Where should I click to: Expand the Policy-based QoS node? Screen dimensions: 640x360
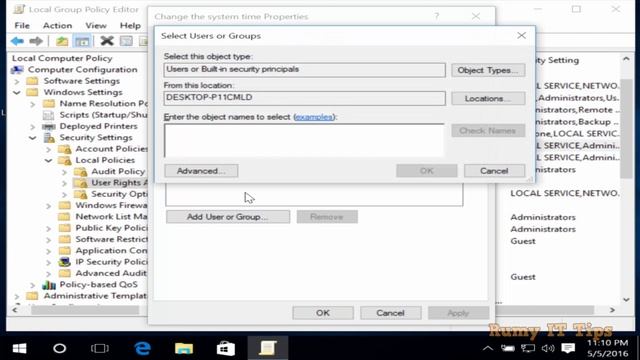(33, 285)
